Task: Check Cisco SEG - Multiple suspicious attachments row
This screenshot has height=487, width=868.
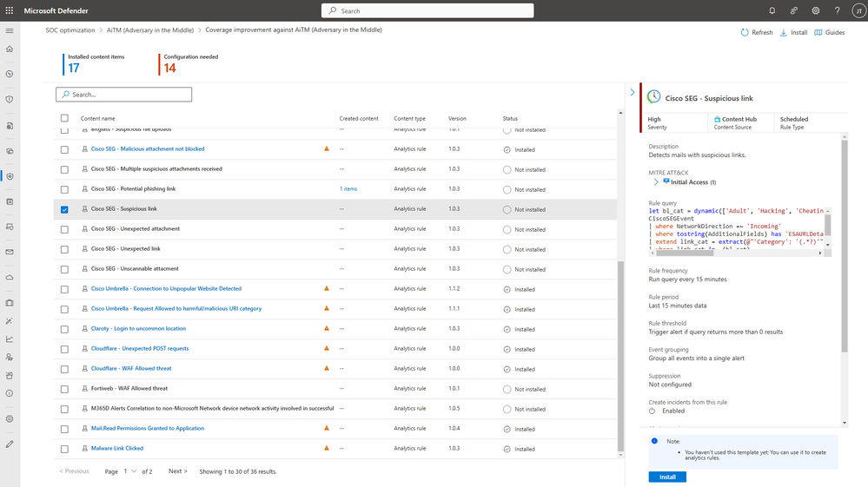Action: click(65, 169)
